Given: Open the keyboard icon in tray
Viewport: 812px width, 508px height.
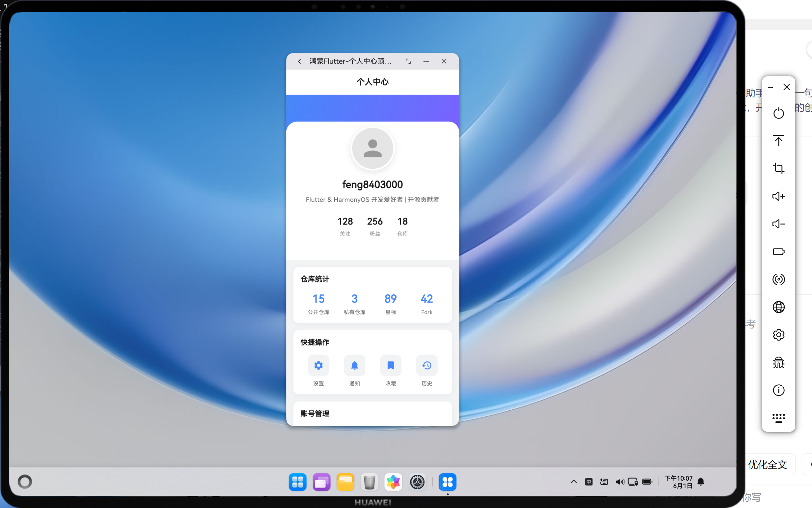Looking at the screenshot, I should tap(604, 482).
